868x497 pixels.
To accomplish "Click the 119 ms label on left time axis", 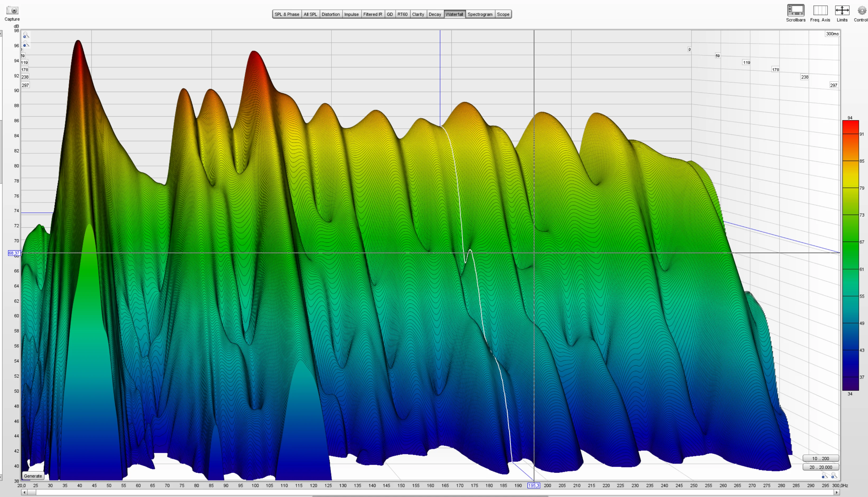I will (x=24, y=62).
